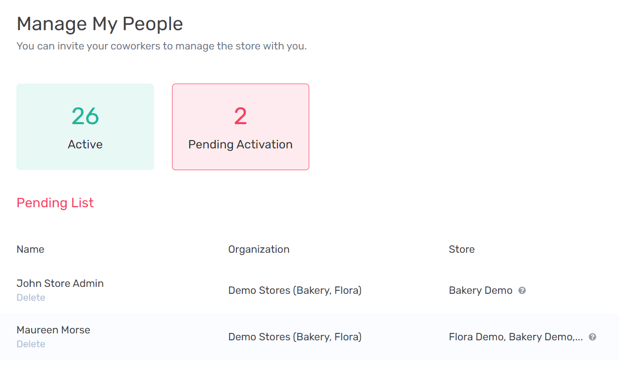Click the invite coworkers description text

(161, 46)
